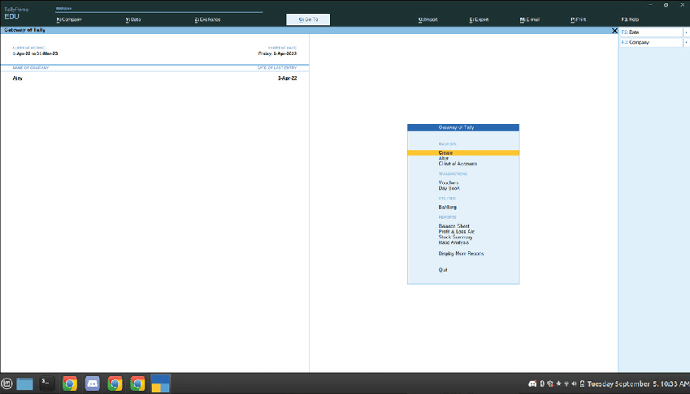Open Day Book

tap(449, 188)
